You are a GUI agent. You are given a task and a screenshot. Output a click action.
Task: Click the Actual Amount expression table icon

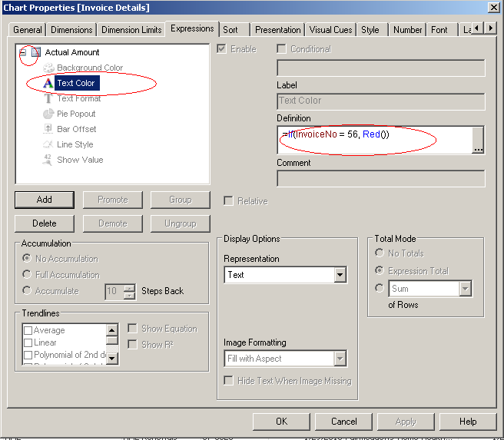tap(36, 52)
